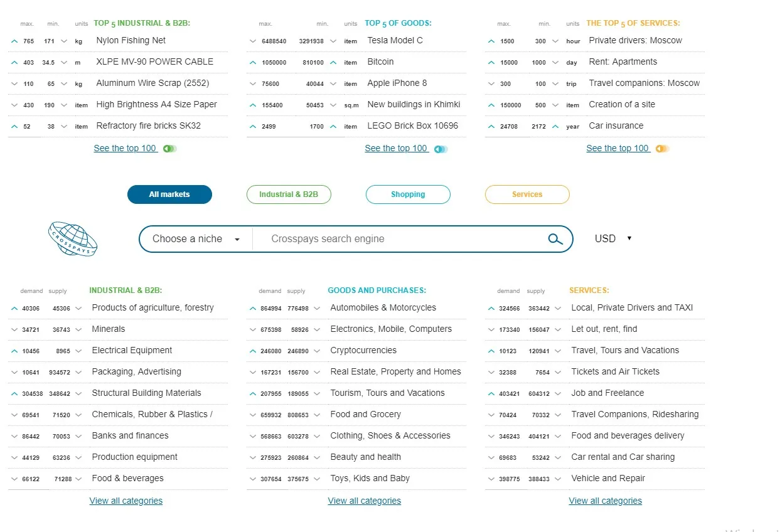This screenshot has height=532, width=780.
Task: Click the min. chevron beside Apple iPhone 8
Action: pyautogui.click(x=333, y=84)
